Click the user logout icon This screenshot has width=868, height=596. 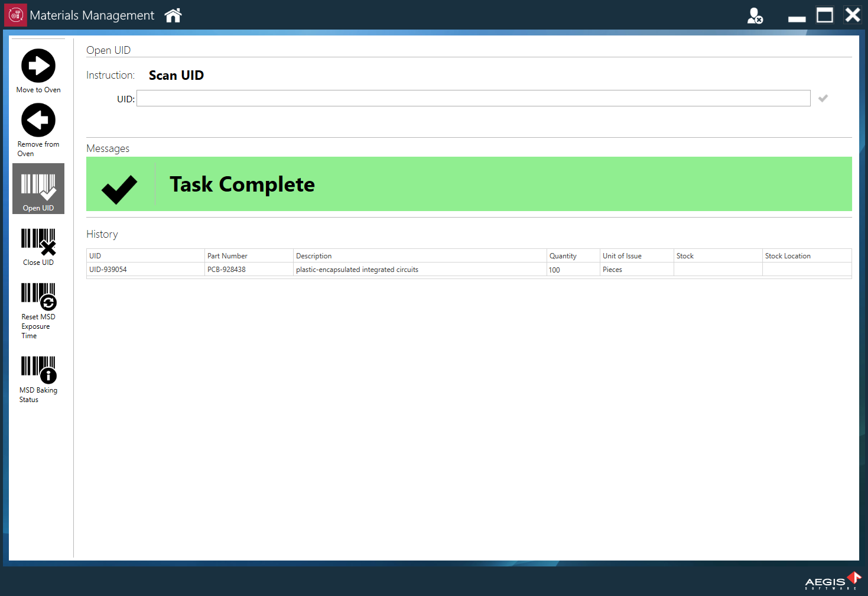point(755,16)
